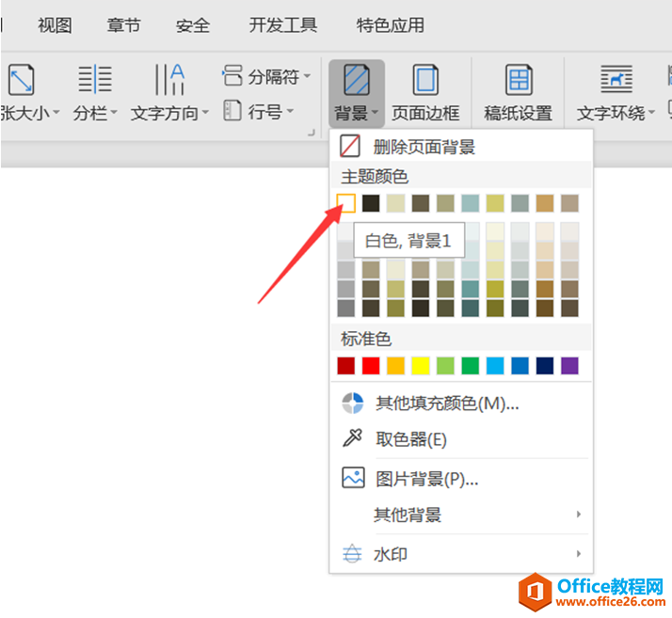Choose 图片背景(P)... option

[461, 478]
